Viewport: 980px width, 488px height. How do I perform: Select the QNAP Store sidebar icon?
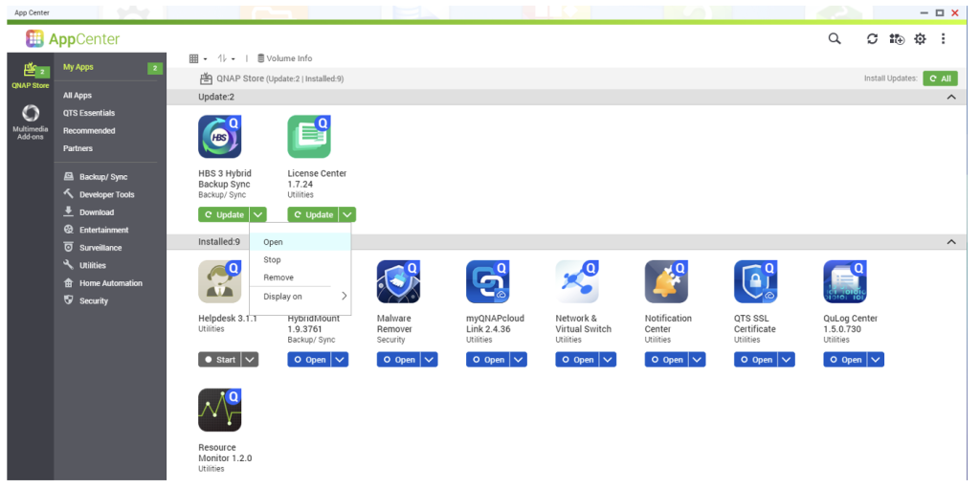30,76
